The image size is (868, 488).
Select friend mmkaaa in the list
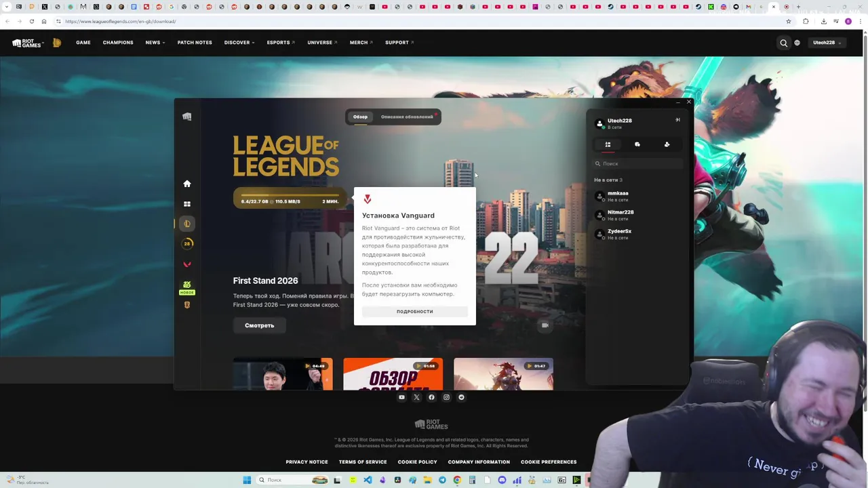click(637, 196)
